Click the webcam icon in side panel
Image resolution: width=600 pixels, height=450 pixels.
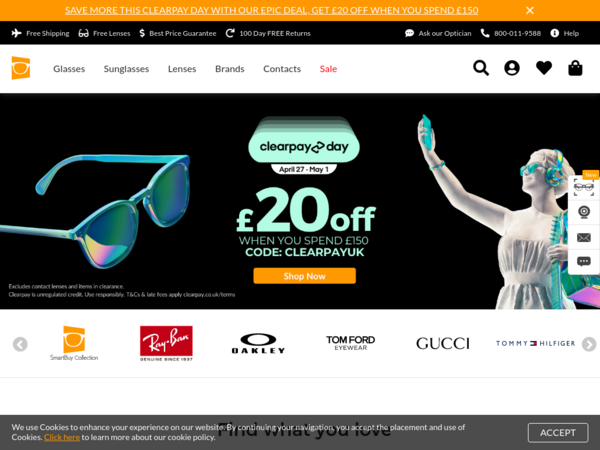click(584, 212)
